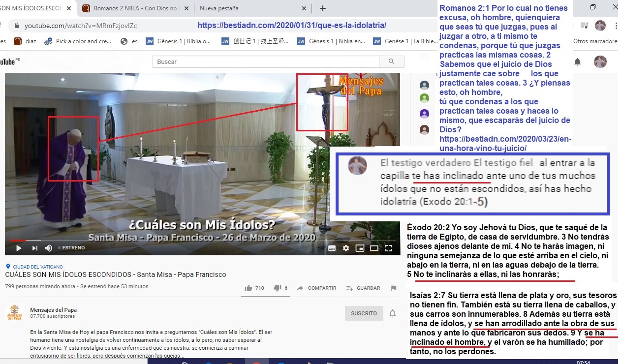Open GUARDAR save-to-playlist menu
Viewport: 623px width, 364px height.
point(363,288)
